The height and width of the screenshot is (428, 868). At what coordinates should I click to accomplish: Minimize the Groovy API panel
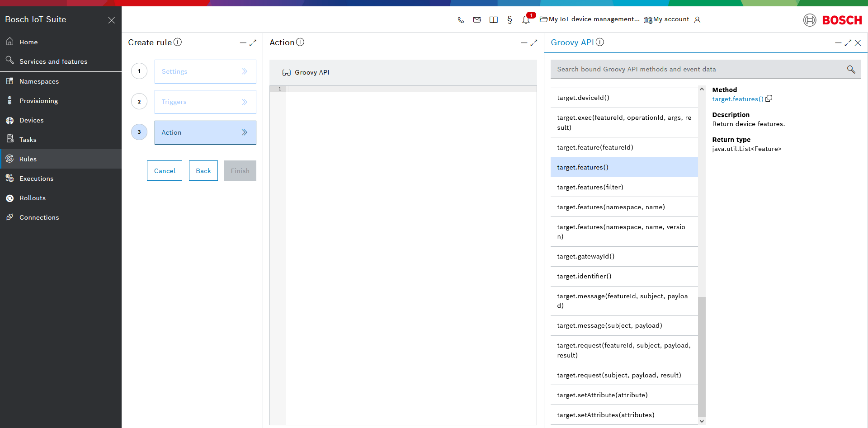click(x=838, y=43)
